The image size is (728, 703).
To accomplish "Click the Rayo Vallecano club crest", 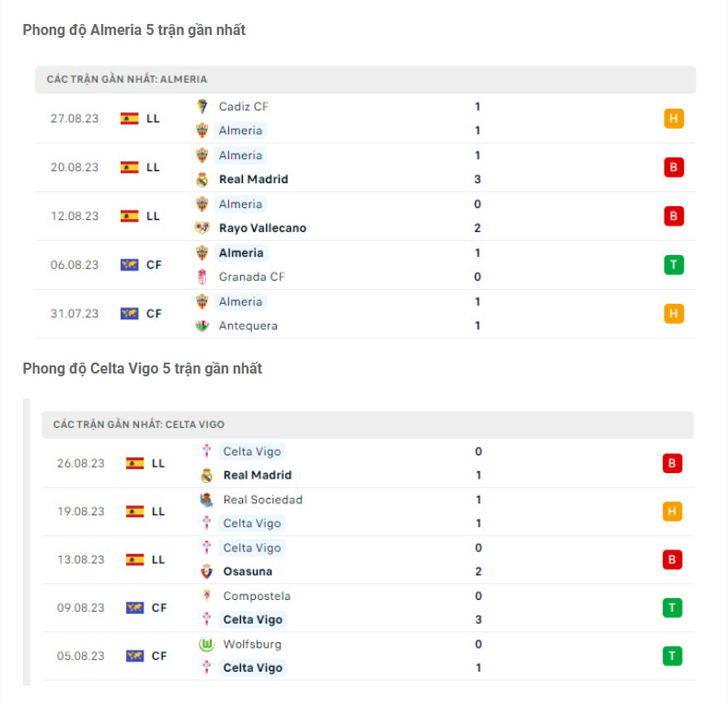I will coord(202,228).
